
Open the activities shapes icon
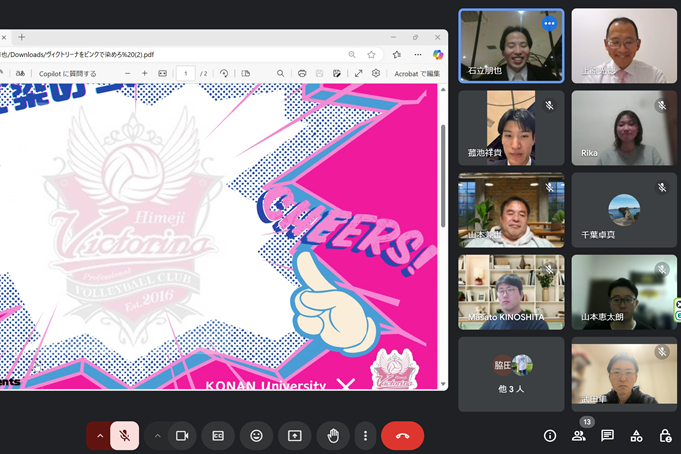pyautogui.click(x=636, y=436)
